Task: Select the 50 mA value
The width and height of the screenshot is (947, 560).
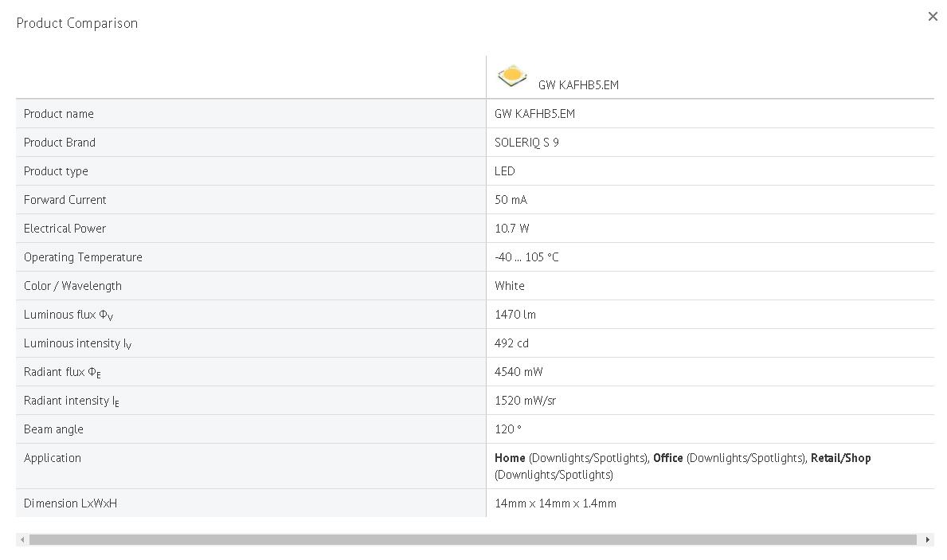Action: [511, 200]
